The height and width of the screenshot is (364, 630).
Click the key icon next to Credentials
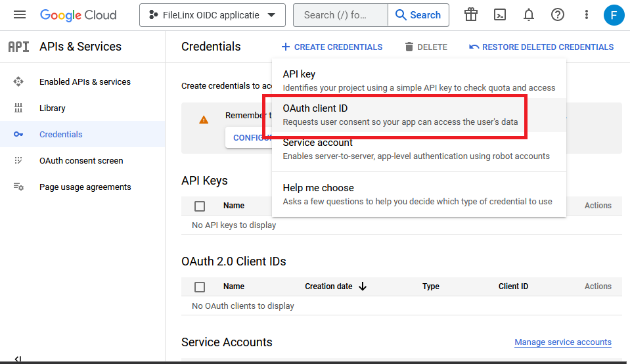click(x=18, y=134)
